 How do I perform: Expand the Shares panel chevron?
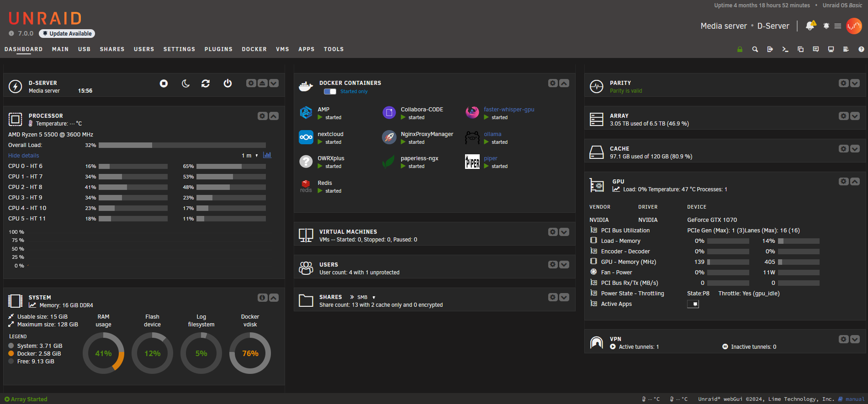pos(564,297)
